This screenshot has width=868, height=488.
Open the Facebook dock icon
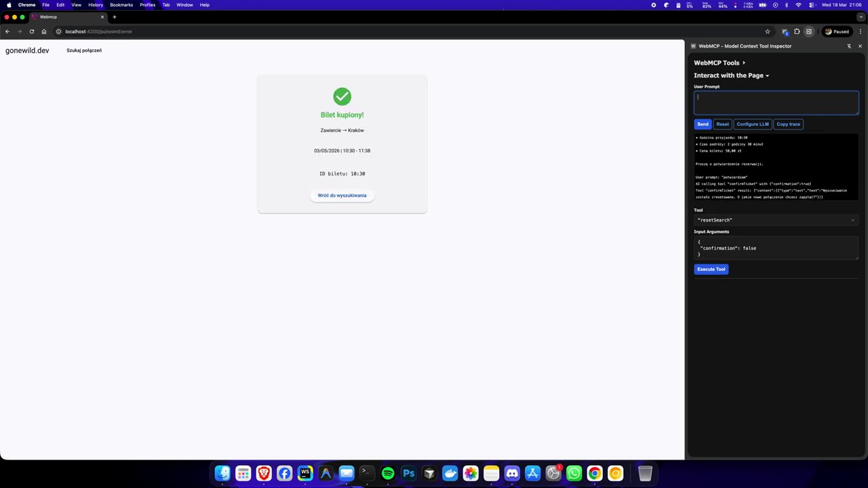tap(284, 473)
